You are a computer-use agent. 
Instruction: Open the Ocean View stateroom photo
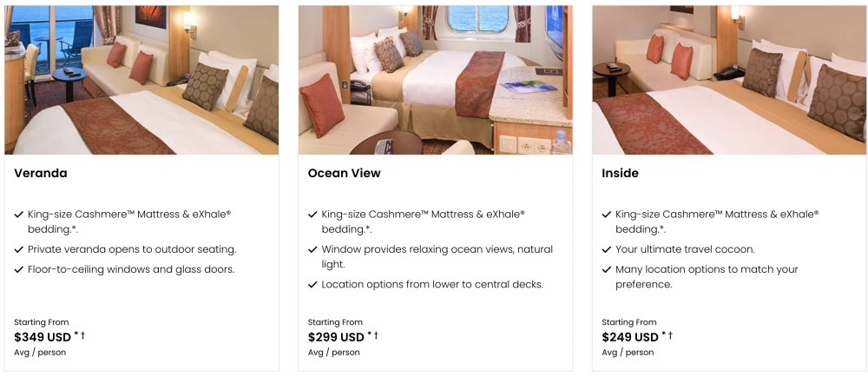coord(435,80)
